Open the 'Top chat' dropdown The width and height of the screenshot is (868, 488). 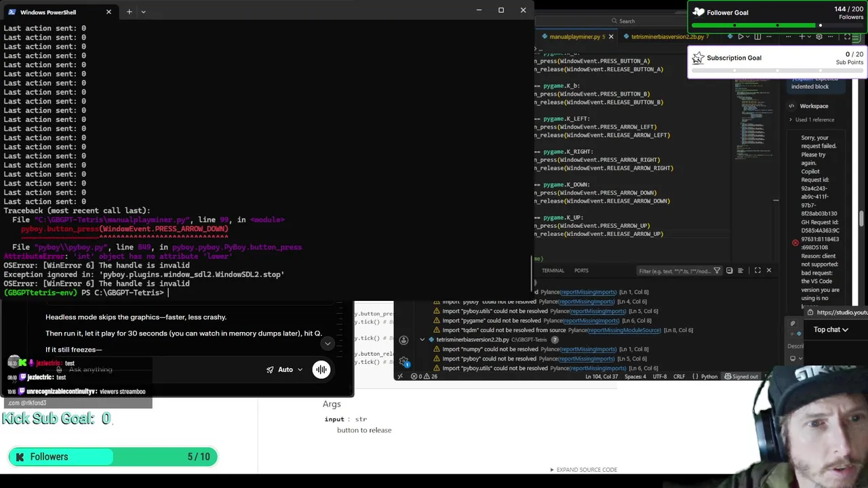831,329
